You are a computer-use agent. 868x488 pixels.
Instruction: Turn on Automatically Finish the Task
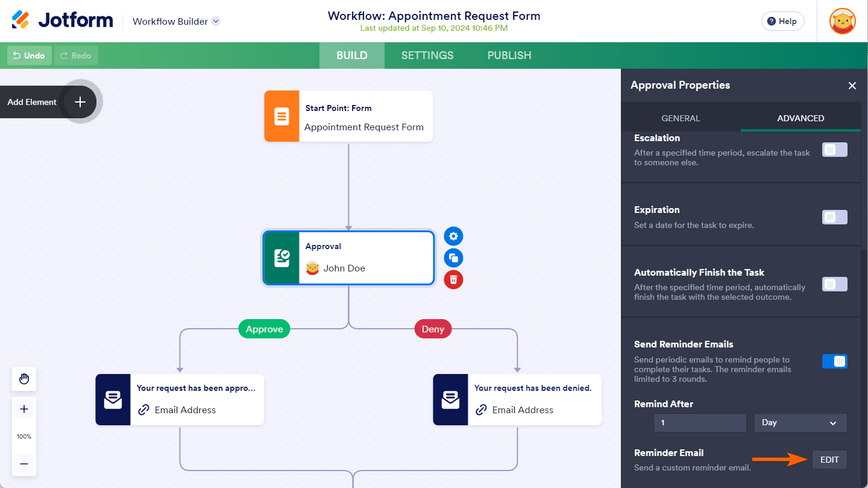(835, 284)
